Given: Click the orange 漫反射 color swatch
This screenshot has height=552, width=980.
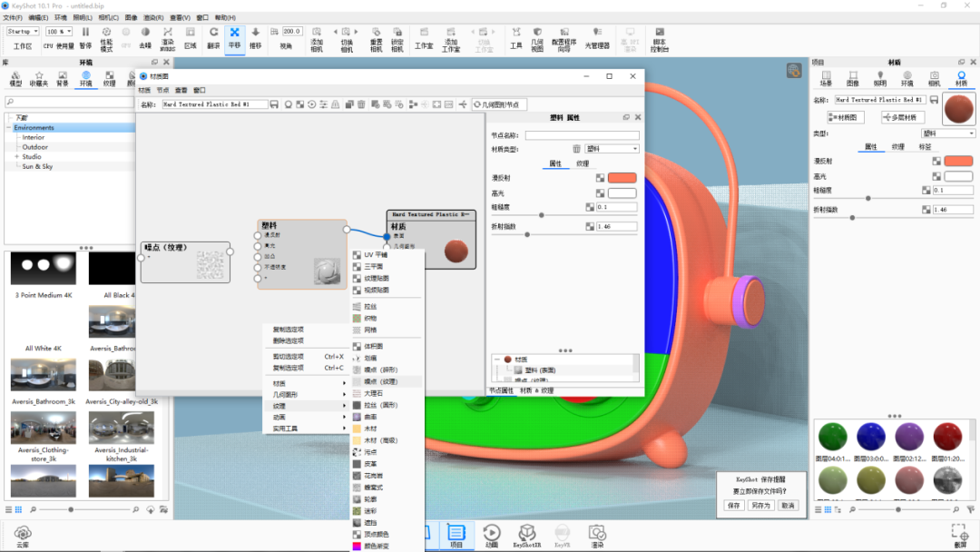Looking at the screenshot, I should click(622, 178).
